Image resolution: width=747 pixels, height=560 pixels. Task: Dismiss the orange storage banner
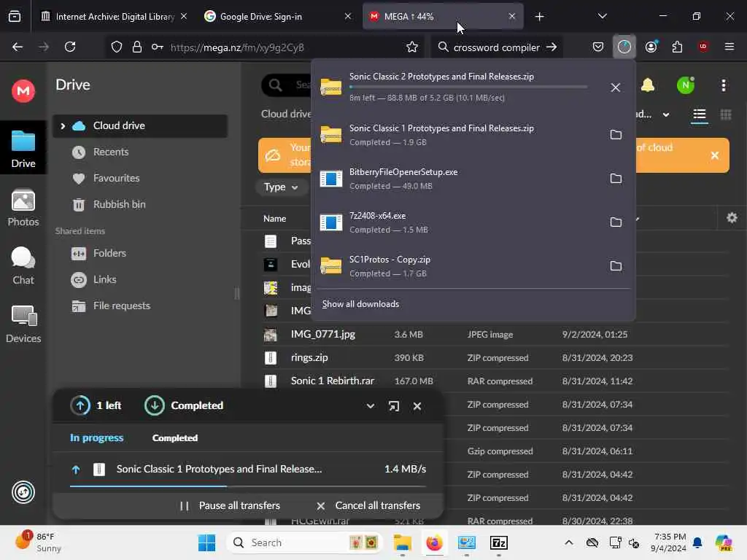(715, 155)
